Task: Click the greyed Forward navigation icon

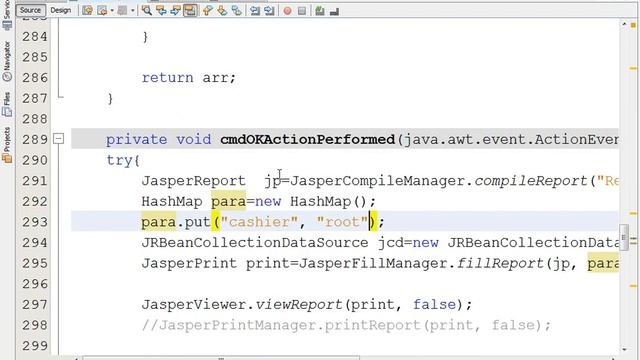Action: pyautogui.click(x=122, y=11)
